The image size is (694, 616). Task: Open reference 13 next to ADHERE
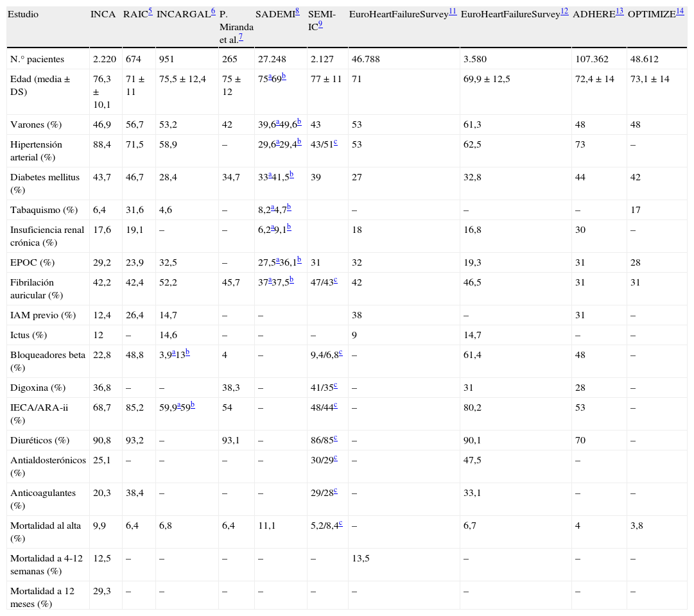coord(620,12)
